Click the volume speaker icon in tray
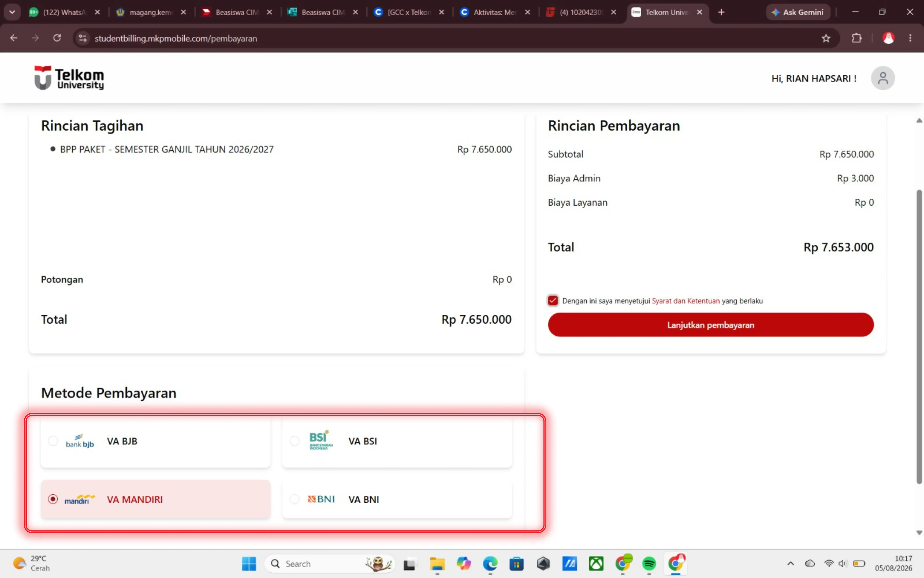The image size is (924, 578). [x=843, y=563]
